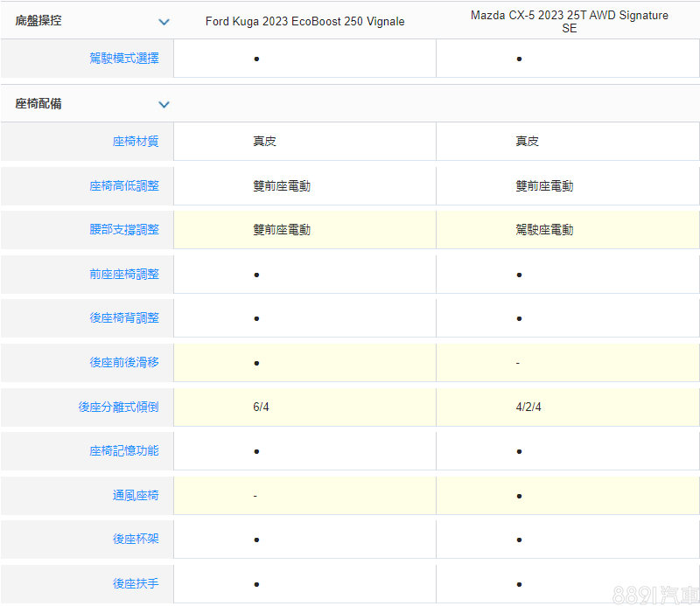
Task: Open the 後座分離式傾倒 link
Action: (119, 407)
